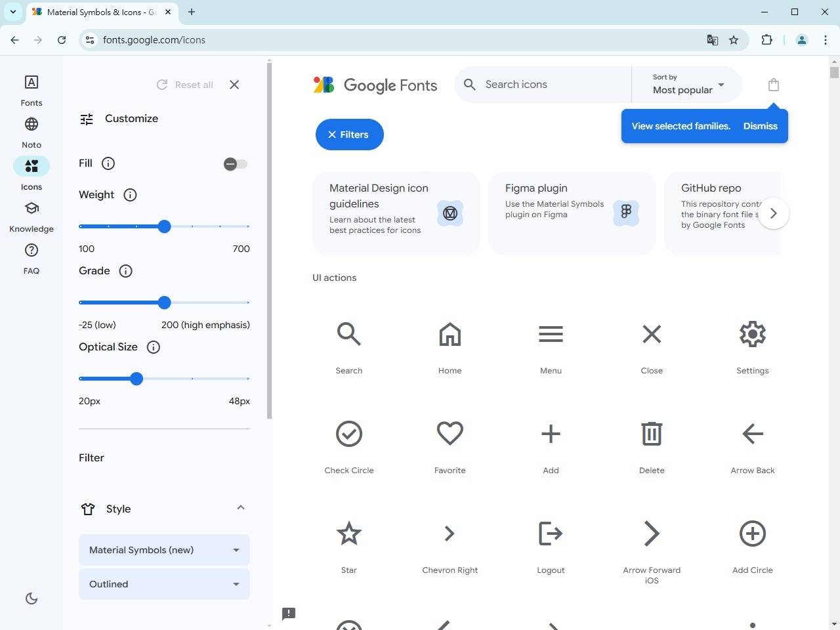Show Fill info tooltip icon
The image size is (840, 630).
(x=108, y=163)
